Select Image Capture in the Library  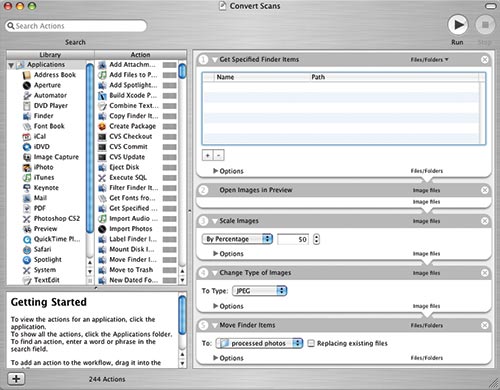(56, 157)
